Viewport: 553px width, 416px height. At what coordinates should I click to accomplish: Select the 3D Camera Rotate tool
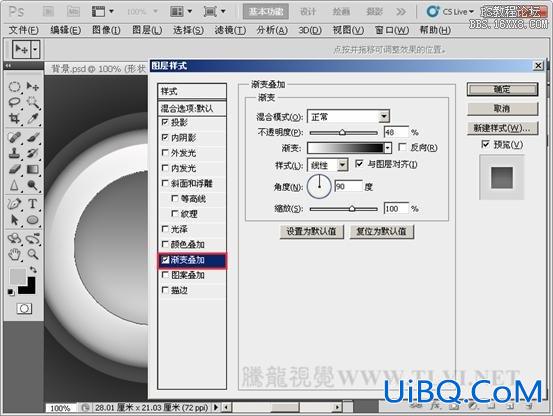33,239
